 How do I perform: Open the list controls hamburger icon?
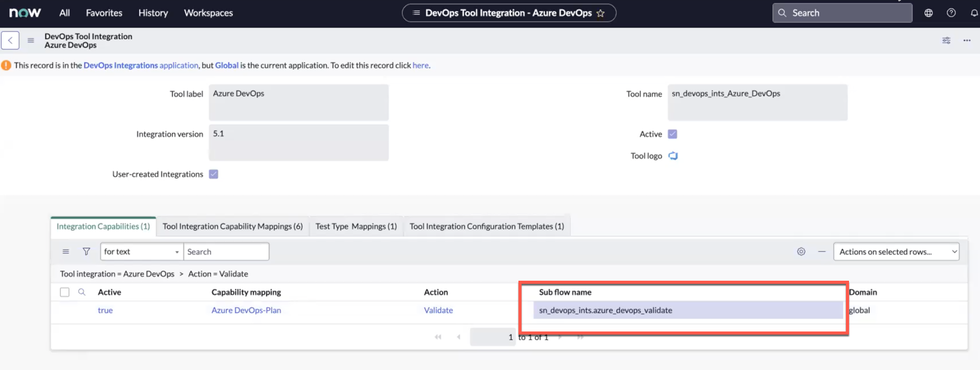coord(66,251)
